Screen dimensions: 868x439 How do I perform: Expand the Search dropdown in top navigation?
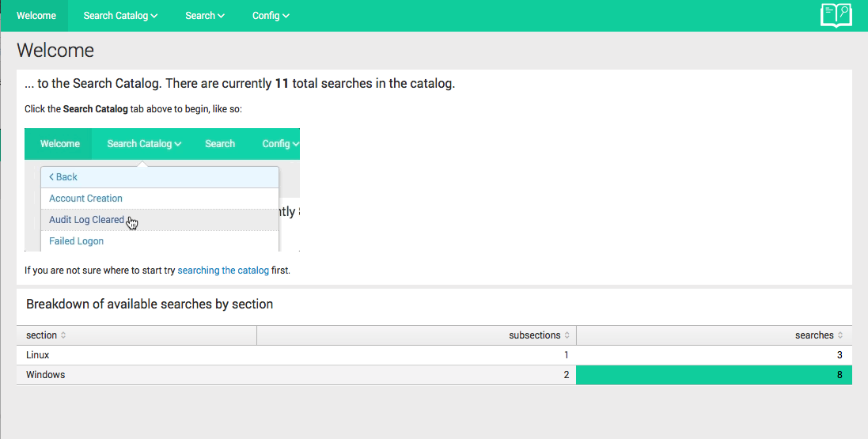205,16
